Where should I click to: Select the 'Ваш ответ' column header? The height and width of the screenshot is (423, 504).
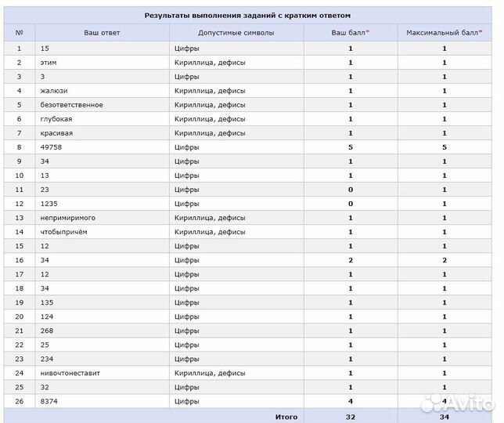102,33
